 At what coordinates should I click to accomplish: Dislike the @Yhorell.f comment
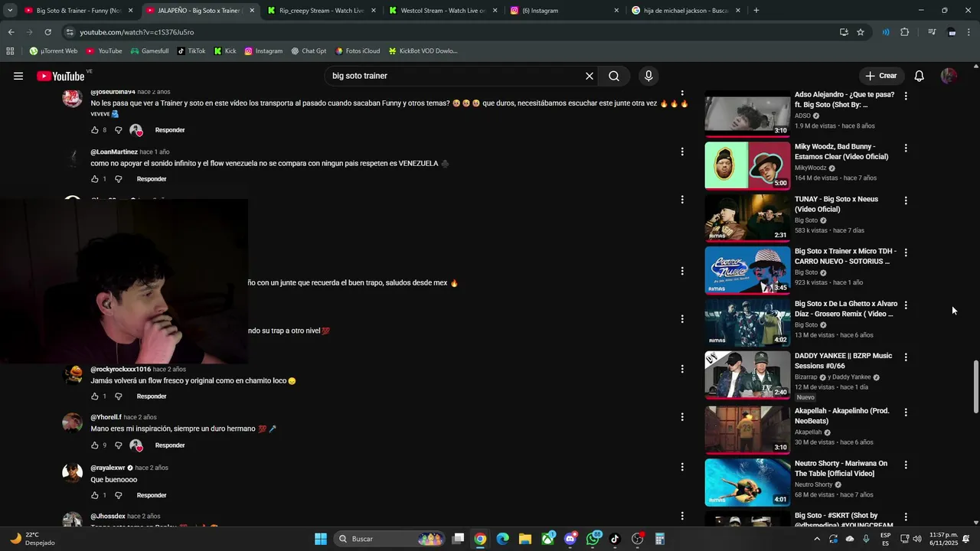click(x=118, y=445)
